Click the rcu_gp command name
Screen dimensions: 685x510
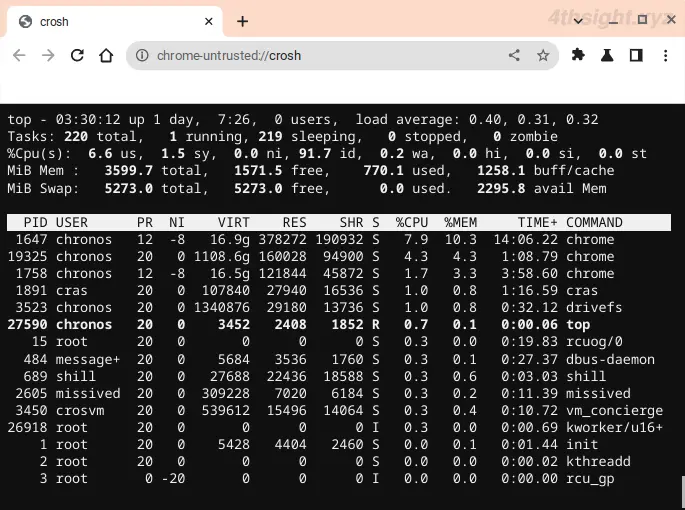(590, 479)
